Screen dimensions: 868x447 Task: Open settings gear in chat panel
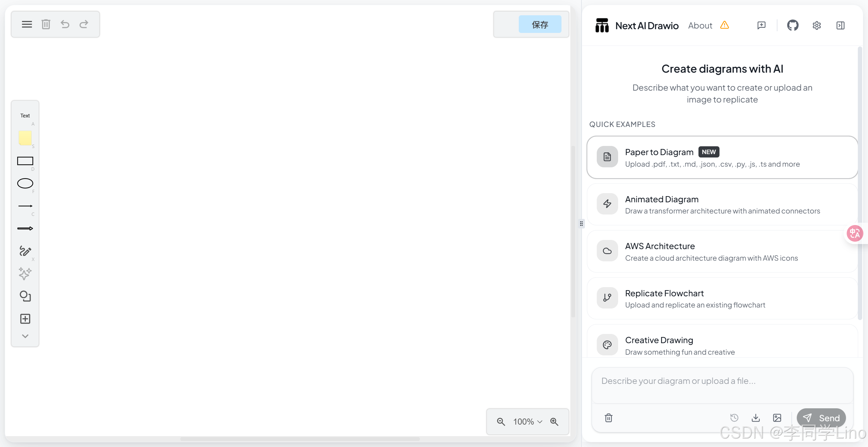click(816, 25)
